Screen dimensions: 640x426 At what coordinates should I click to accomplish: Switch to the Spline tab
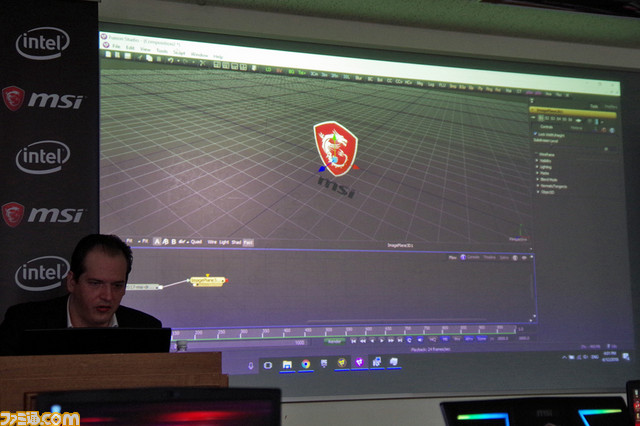click(x=504, y=257)
